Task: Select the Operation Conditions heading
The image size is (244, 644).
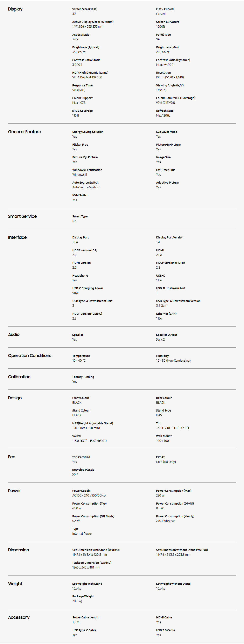Action: click(x=30, y=355)
